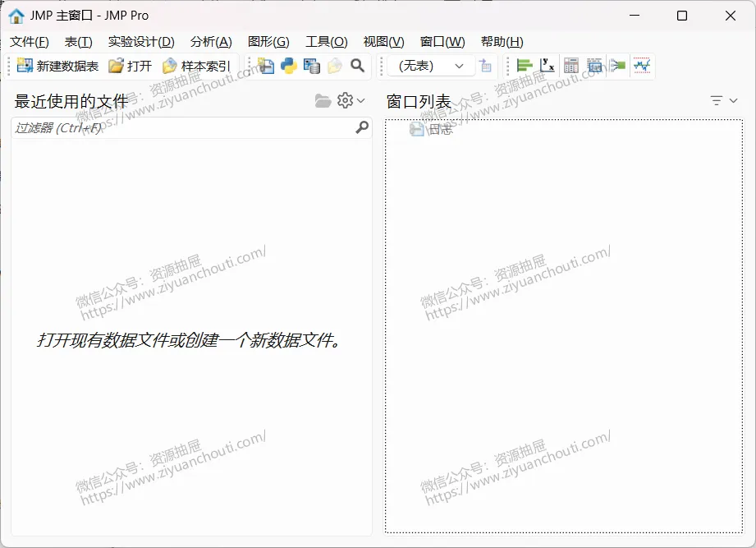Open the 样本索引 sample index
This screenshot has height=548, width=756.
pos(196,66)
